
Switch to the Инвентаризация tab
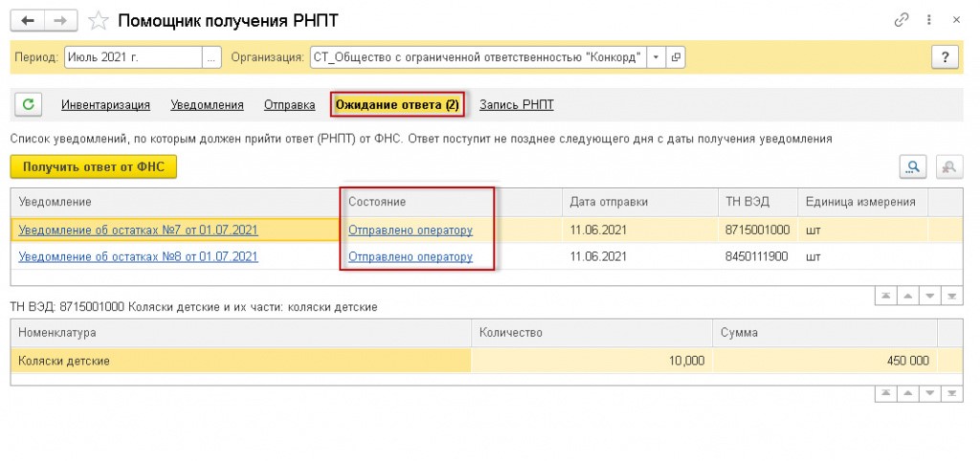pyautogui.click(x=105, y=105)
